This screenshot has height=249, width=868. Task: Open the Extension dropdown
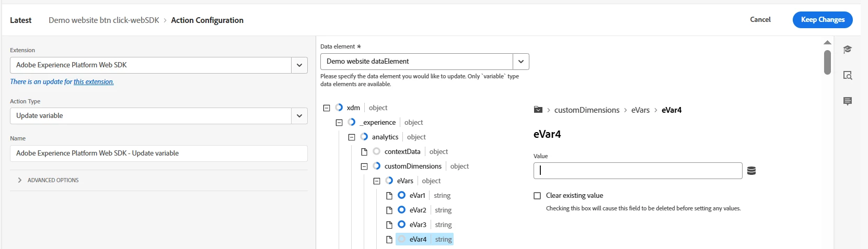click(299, 65)
